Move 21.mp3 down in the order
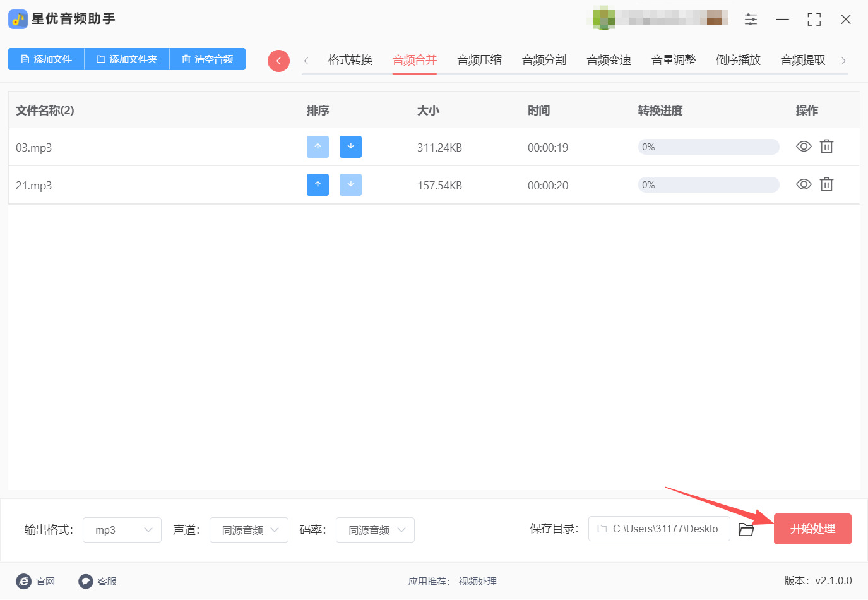This screenshot has width=868, height=600. [350, 185]
